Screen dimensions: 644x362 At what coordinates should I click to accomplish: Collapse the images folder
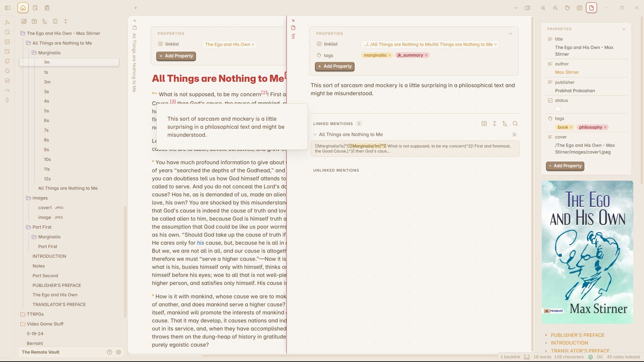coord(40,198)
